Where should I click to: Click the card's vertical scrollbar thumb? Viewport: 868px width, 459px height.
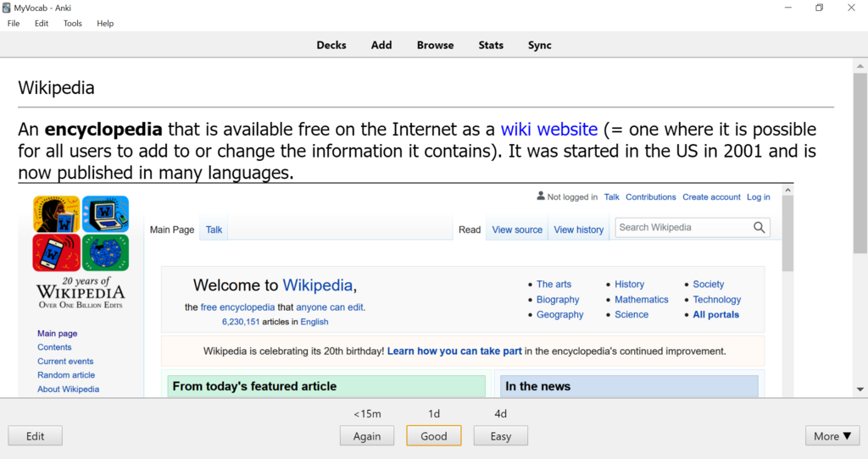click(x=860, y=163)
